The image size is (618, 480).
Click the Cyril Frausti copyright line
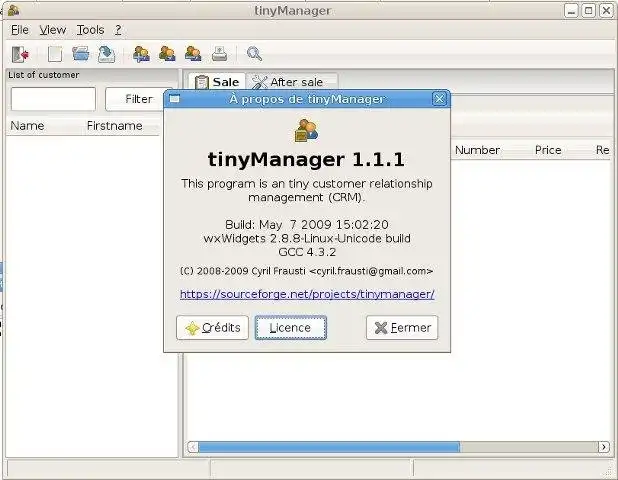[306, 271]
